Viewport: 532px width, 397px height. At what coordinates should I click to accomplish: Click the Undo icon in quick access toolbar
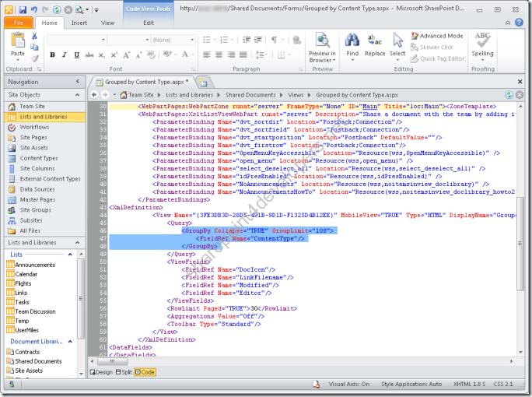(x=34, y=10)
